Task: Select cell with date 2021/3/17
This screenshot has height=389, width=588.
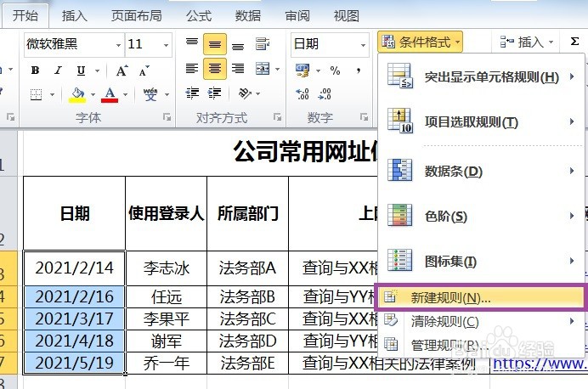Action: click(x=74, y=319)
